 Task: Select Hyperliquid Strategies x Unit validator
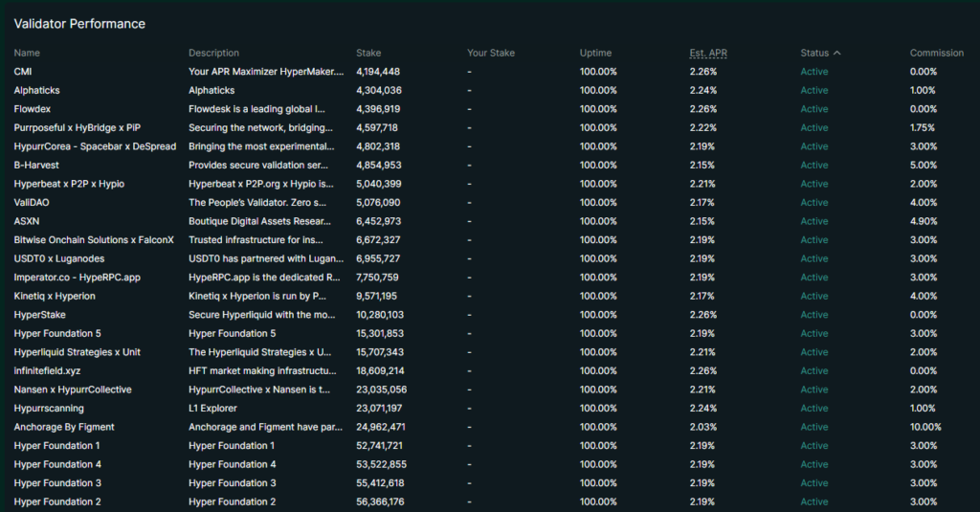78,352
